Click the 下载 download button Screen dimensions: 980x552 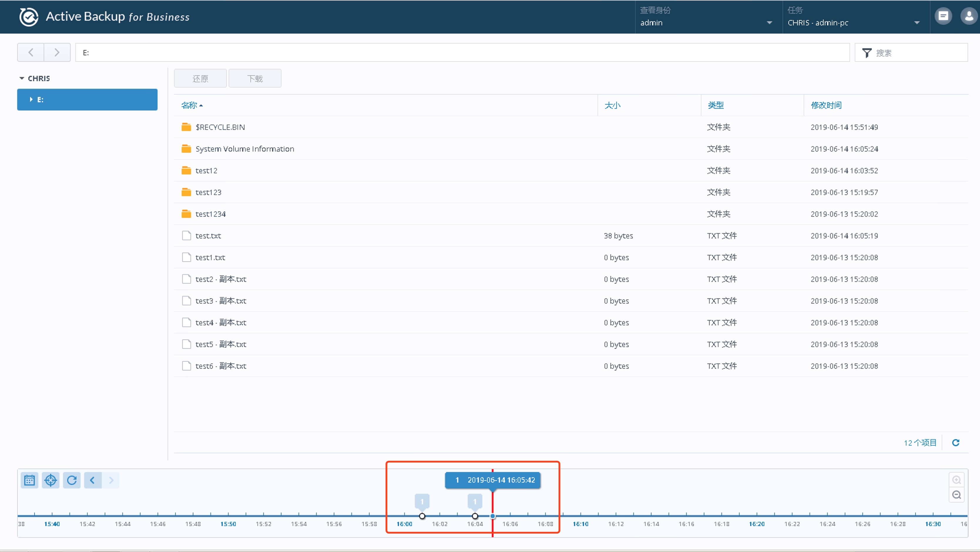click(x=255, y=78)
